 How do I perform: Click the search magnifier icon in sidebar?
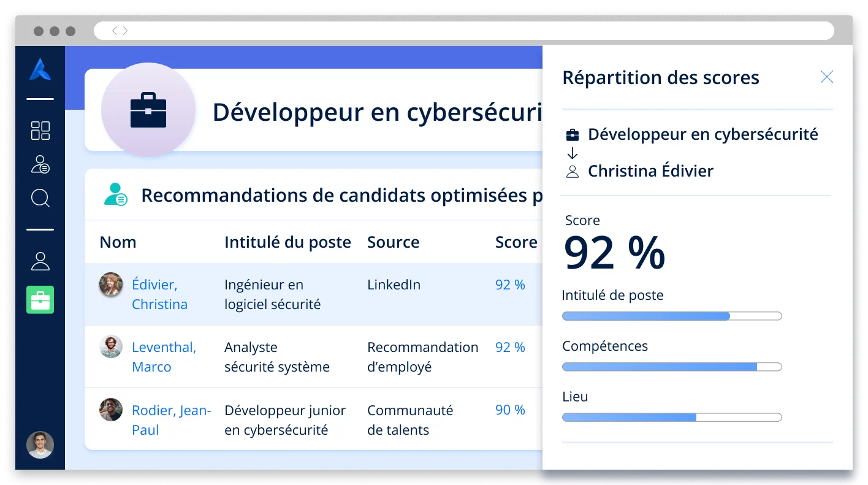coord(40,198)
